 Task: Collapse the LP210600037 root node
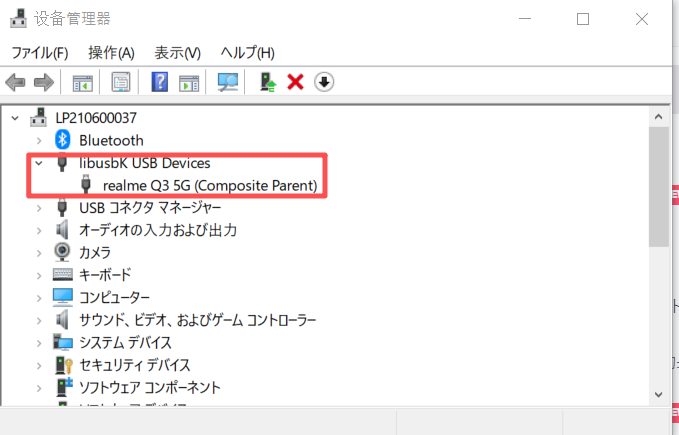(x=15, y=118)
